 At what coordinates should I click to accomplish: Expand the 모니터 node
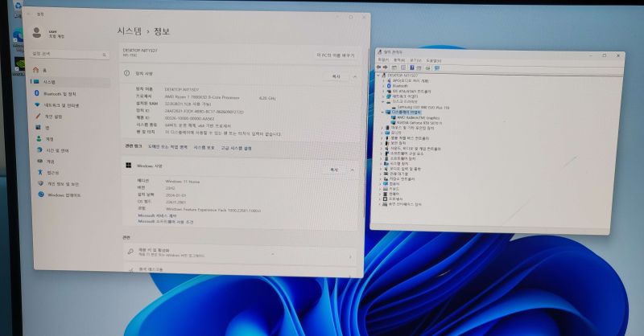click(x=382, y=133)
